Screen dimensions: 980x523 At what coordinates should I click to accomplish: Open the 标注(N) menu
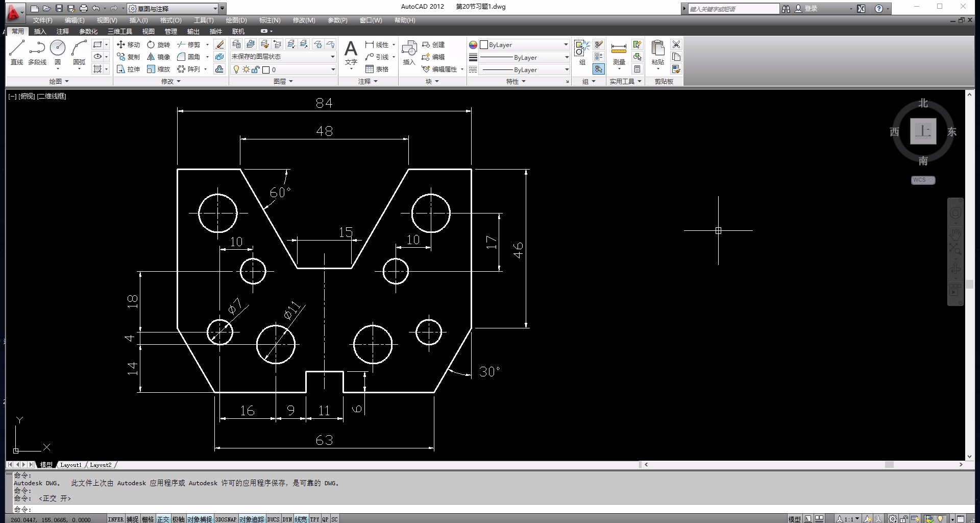tap(269, 20)
